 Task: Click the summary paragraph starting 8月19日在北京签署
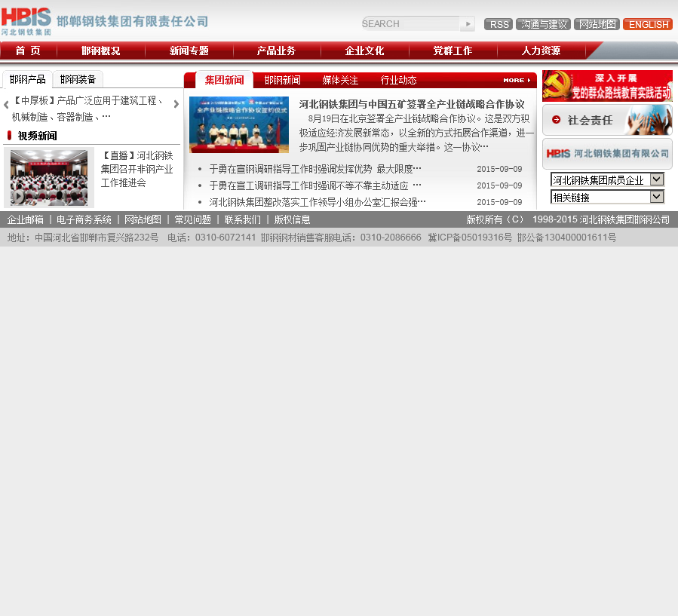tap(416, 133)
